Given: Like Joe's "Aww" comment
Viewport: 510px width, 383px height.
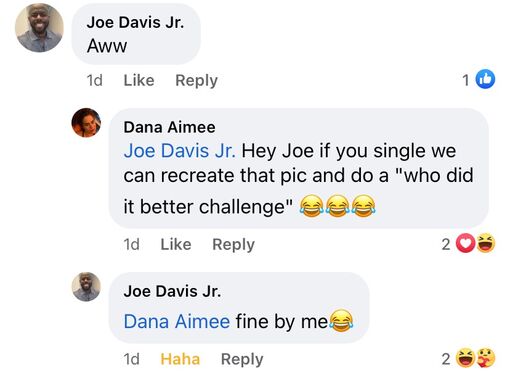Looking at the screenshot, I should tap(139, 80).
